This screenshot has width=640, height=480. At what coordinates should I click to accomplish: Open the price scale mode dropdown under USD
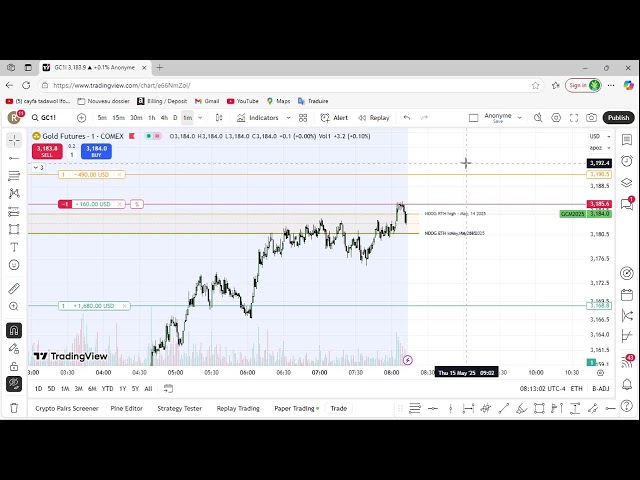(600, 148)
